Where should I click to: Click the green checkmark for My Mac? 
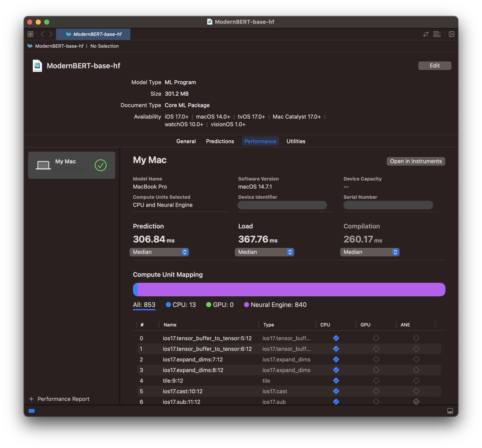tap(101, 165)
